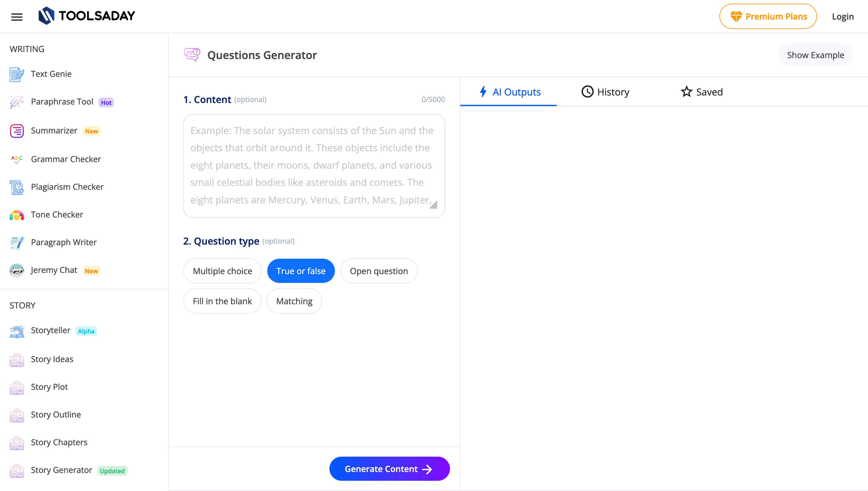The height and width of the screenshot is (491, 868).
Task: Open Tone Checker from the sidebar
Action: [x=57, y=214]
